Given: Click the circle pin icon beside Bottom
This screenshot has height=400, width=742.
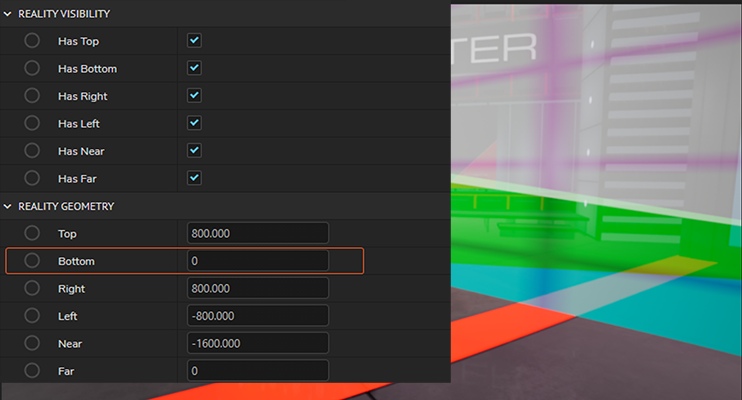Looking at the screenshot, I should (x=32, y=261).
